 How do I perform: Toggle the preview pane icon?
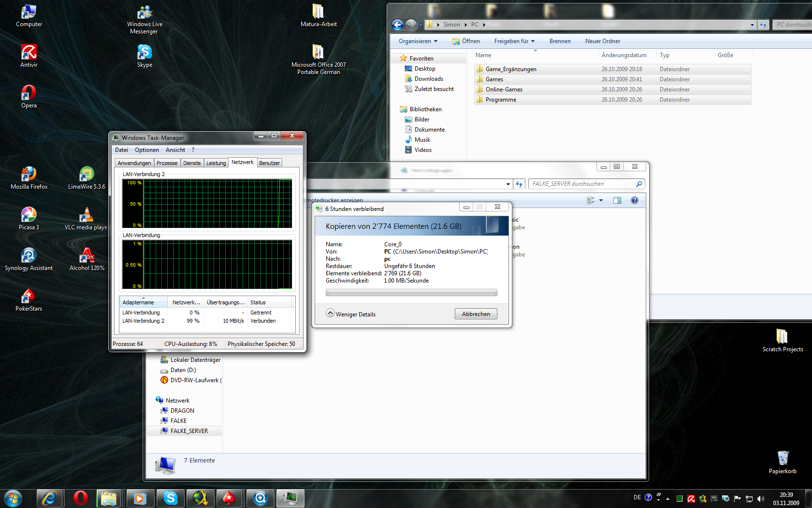tap(617, 200)
